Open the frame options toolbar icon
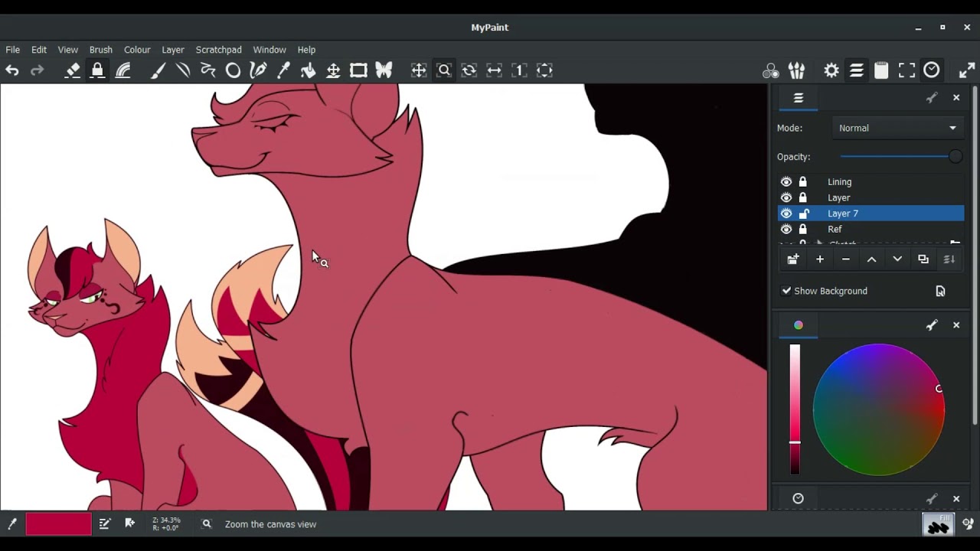This screenshot has width=980, height=551. pyautogui.click(x=906, y=70)
